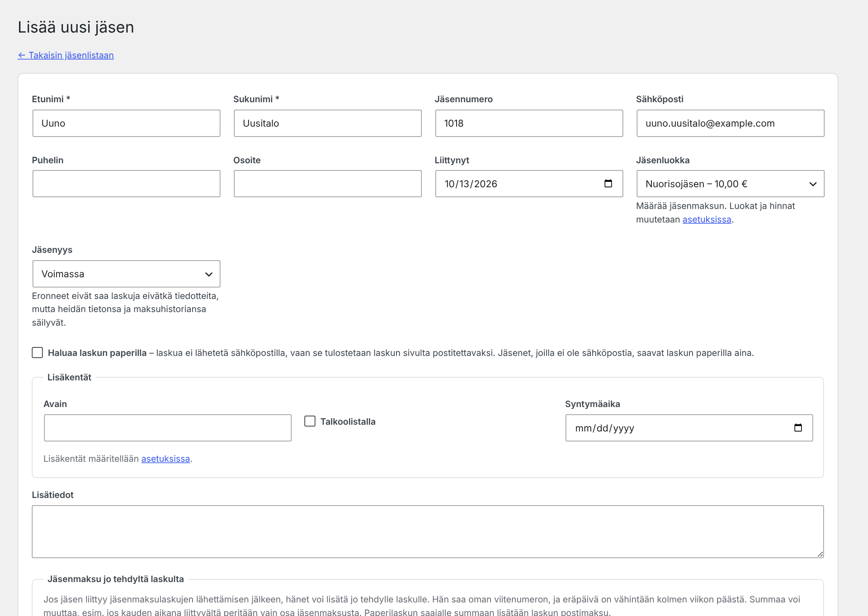
Task: Click into the empty Osoite field
Action: [327, 184]
